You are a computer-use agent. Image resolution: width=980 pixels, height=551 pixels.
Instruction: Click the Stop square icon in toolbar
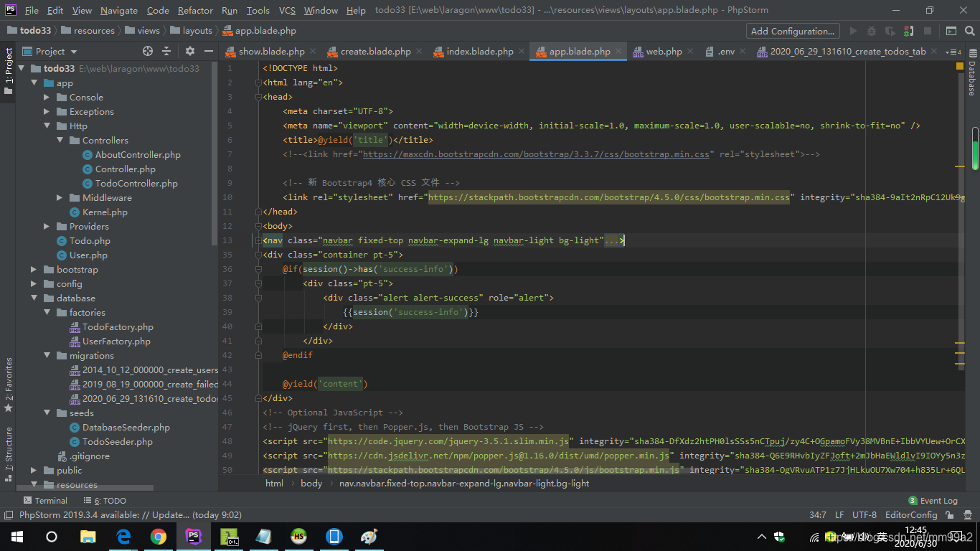pos(928,31)
